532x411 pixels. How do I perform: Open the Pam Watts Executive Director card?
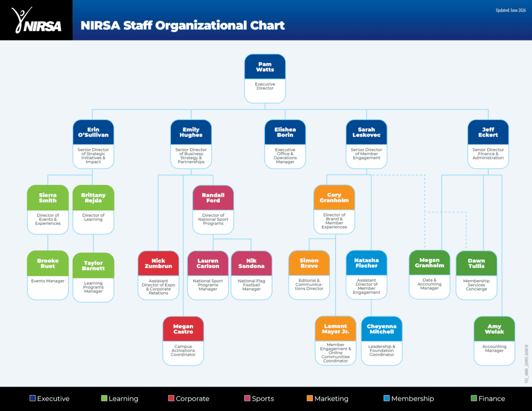pyautogui.click(x=265, y=79)
